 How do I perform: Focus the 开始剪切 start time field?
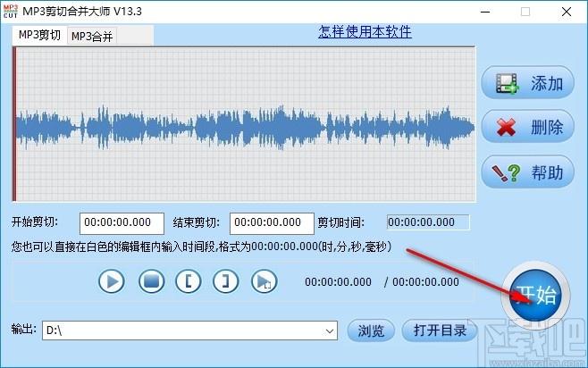pyautogui.click(x=122, y=223)
